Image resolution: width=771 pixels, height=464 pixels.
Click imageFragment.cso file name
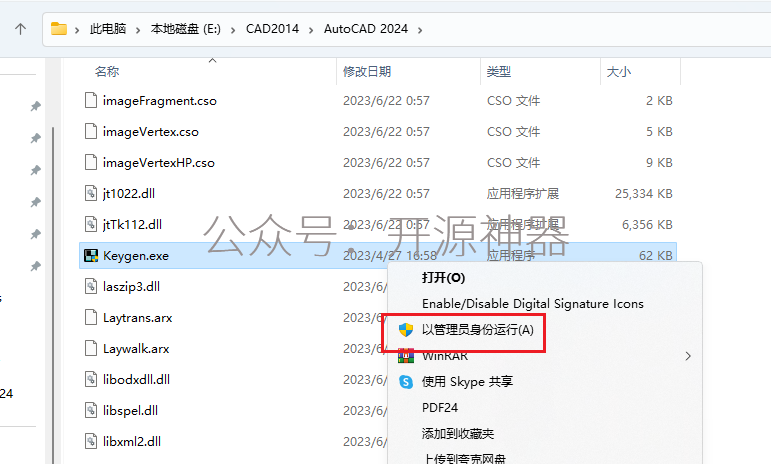point(160,101)
